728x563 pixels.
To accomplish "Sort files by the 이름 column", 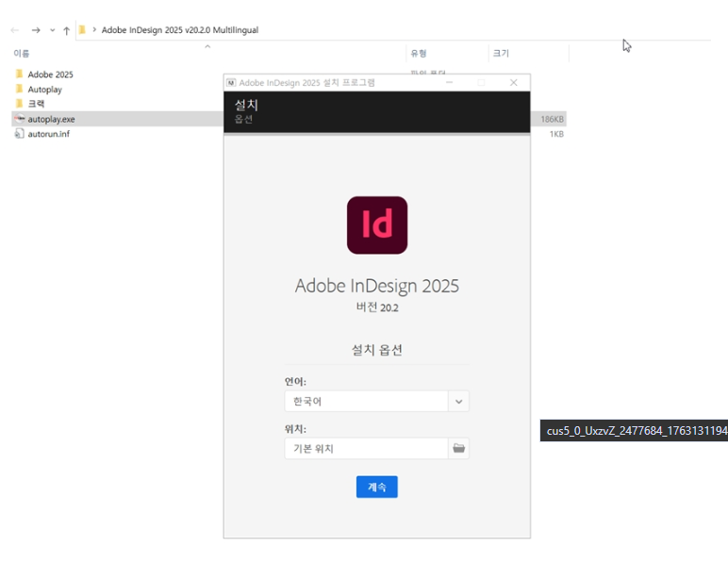I will (x=22, y=54).
